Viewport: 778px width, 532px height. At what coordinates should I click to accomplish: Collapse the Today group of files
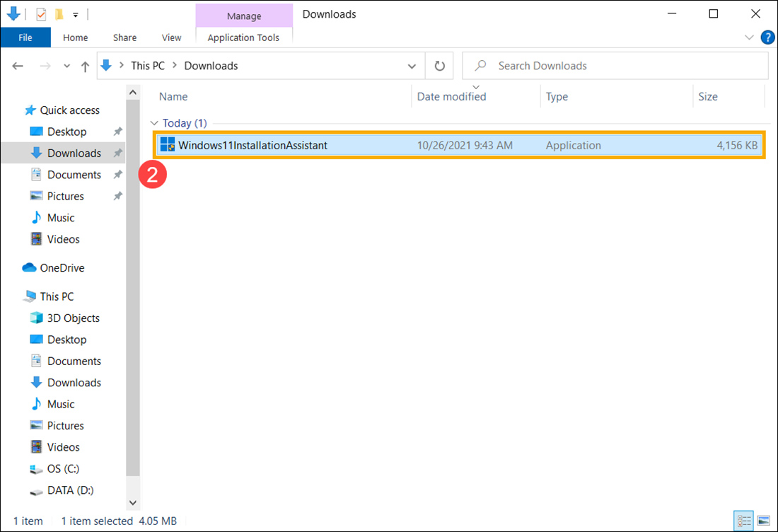[154, 122]
